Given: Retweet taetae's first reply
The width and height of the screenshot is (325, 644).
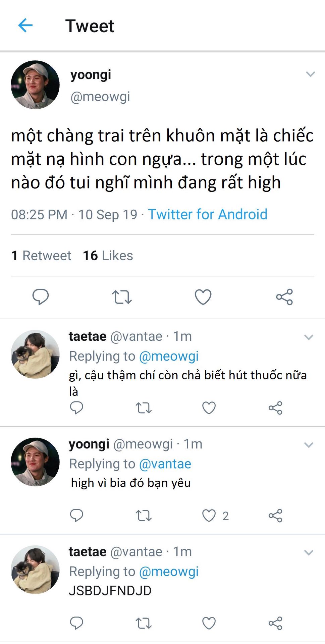Looking at the screenshot, I should [x=144, y=408].
